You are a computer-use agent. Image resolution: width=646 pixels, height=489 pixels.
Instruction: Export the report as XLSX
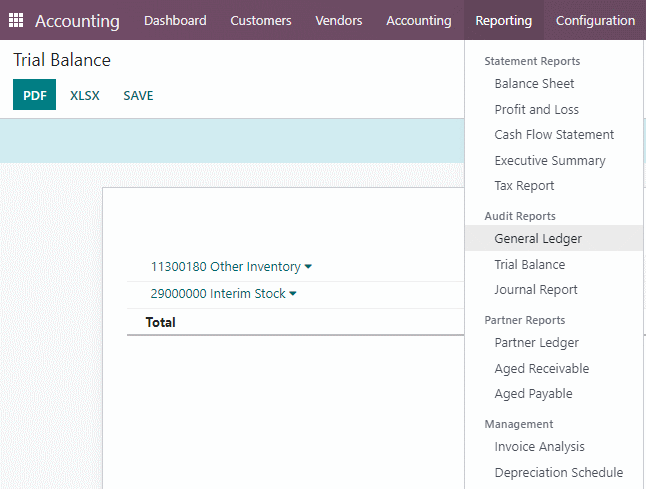[85, 96]
